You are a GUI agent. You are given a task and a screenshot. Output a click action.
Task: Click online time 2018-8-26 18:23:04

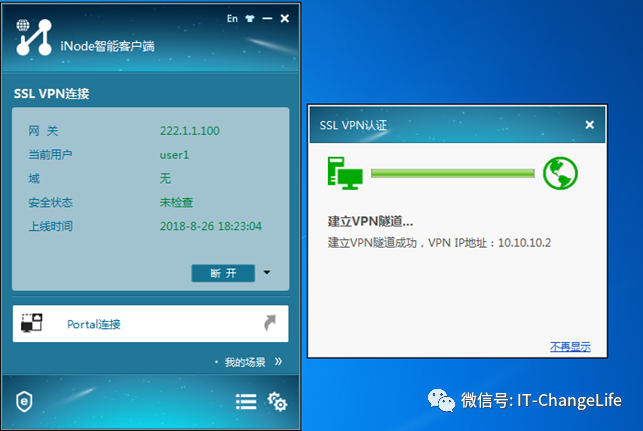pos(210,226)
